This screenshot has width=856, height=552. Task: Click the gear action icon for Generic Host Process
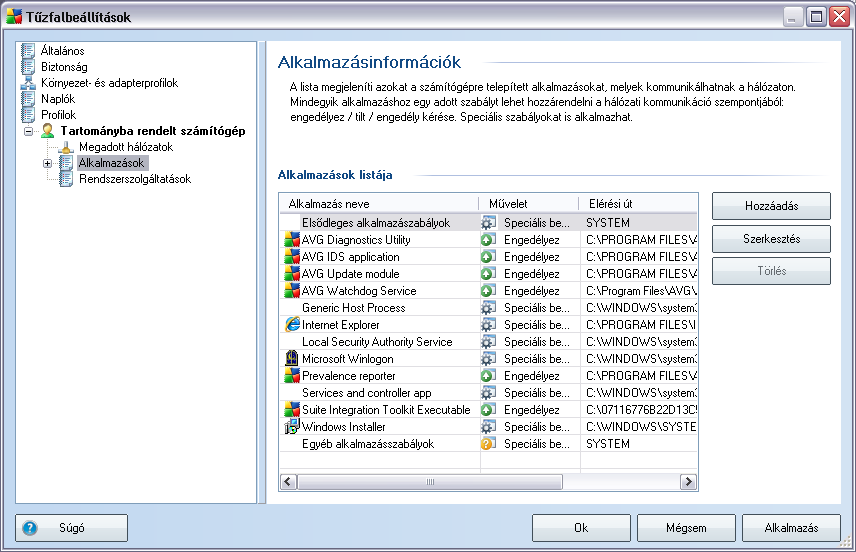pos(488,308)
